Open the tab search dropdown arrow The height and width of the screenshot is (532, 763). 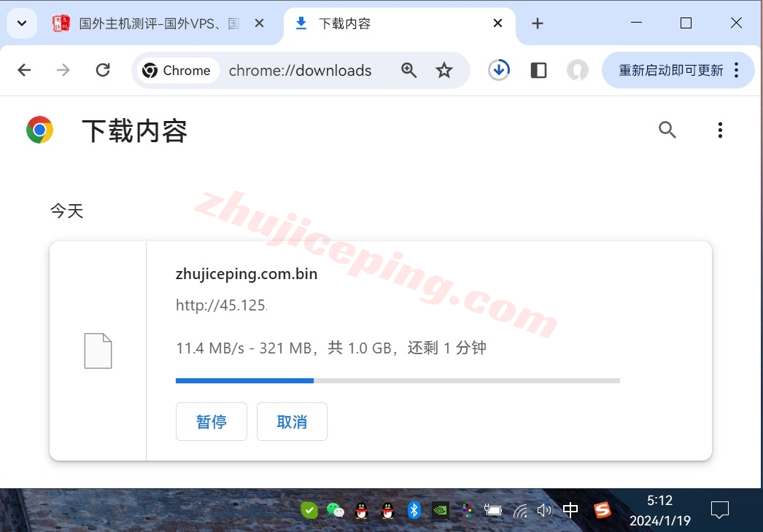coord(22,23)
